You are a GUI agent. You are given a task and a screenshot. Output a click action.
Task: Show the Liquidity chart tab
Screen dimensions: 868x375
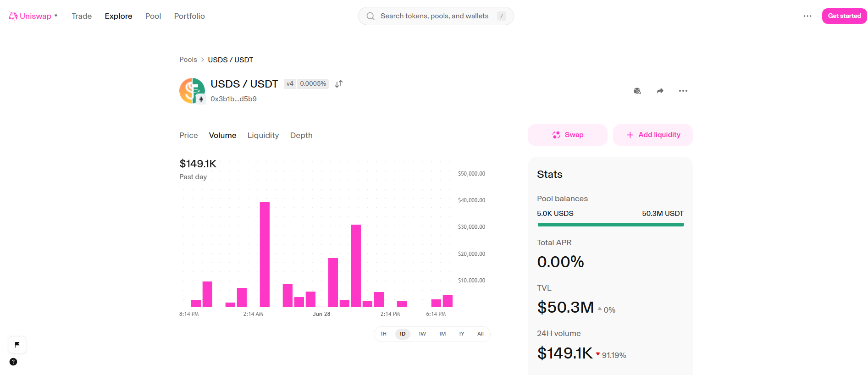pos(263,135)
